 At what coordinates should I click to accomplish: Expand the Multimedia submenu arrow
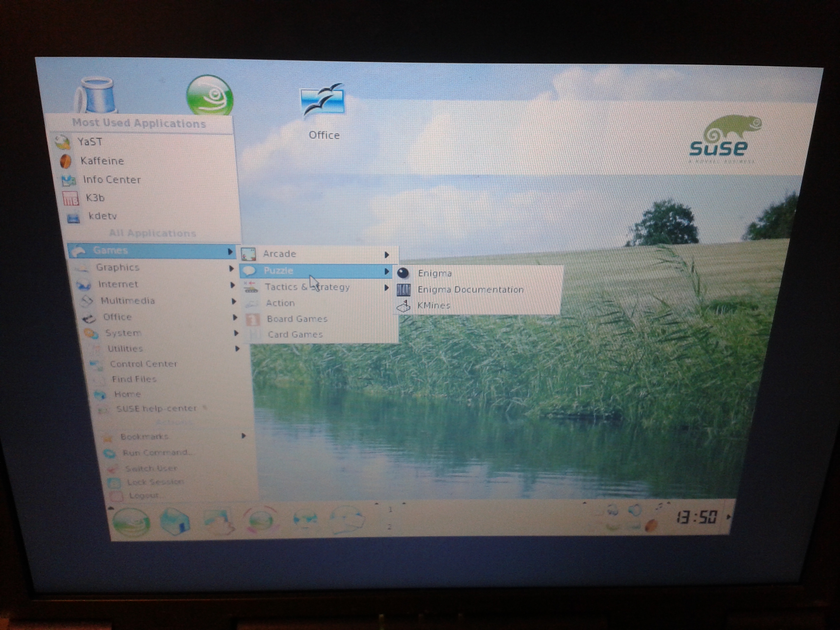234,301
